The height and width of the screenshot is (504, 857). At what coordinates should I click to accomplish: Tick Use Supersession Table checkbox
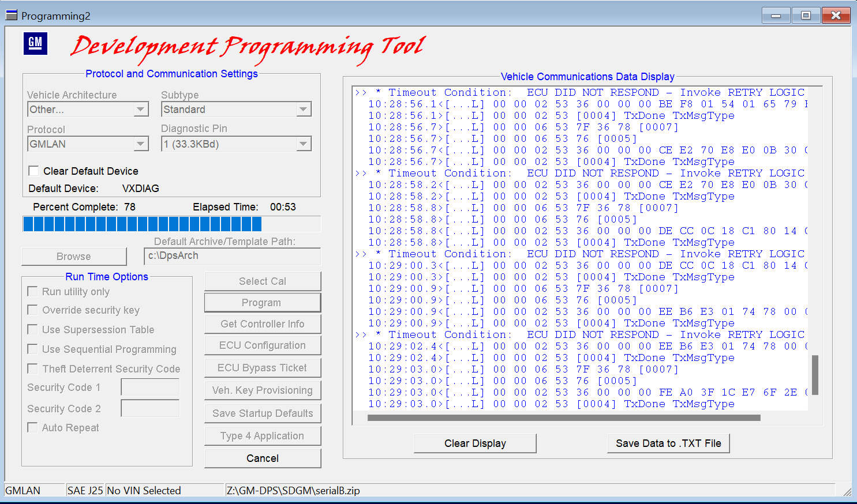tap(33, 330)
